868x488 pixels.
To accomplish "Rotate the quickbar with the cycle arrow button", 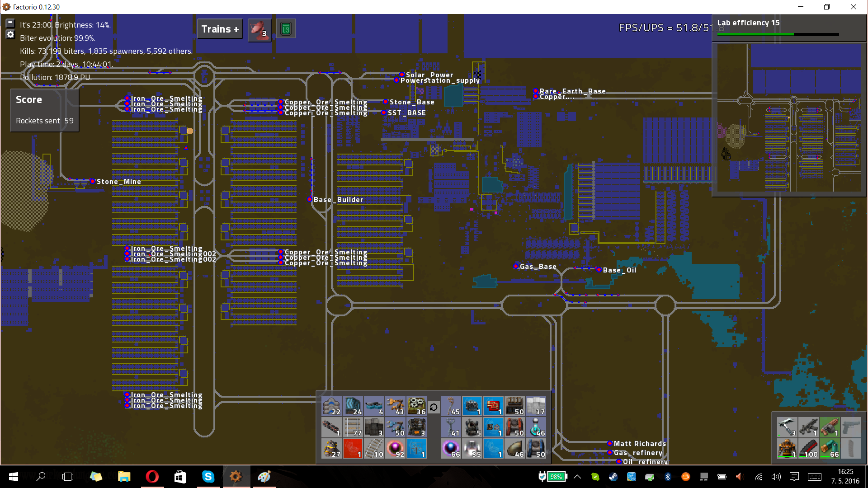I will 434,407.
